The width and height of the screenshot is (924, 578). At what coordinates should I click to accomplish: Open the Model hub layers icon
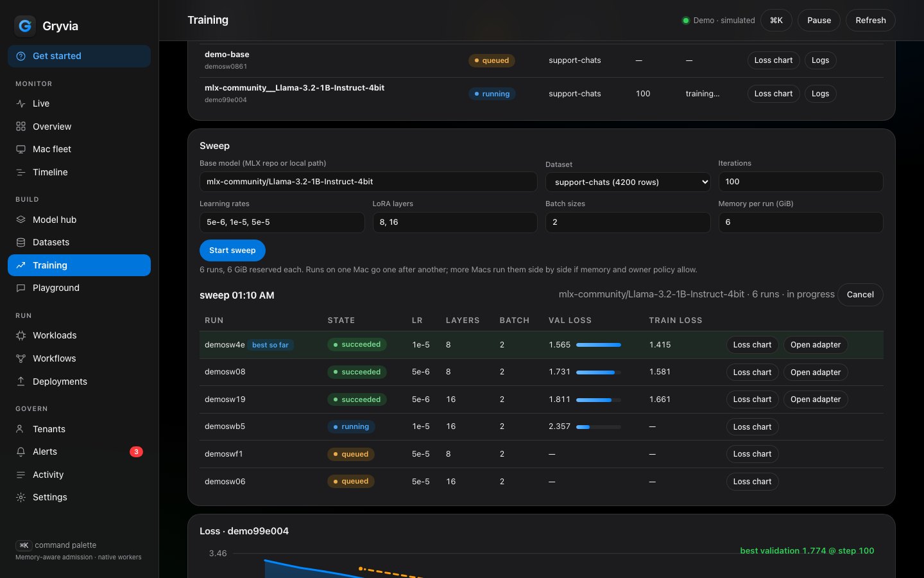pyautogui.click(x=21, y=220)
